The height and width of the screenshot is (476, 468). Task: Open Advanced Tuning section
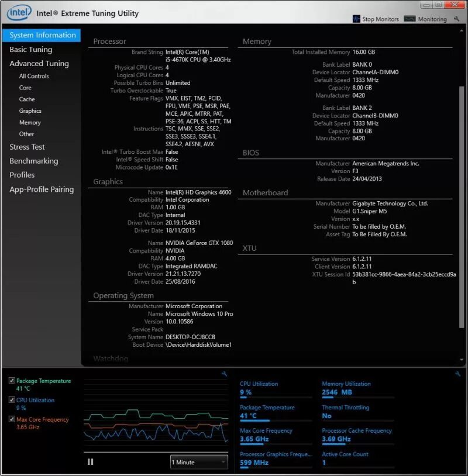pyautogui.click(x=39, y=63)
